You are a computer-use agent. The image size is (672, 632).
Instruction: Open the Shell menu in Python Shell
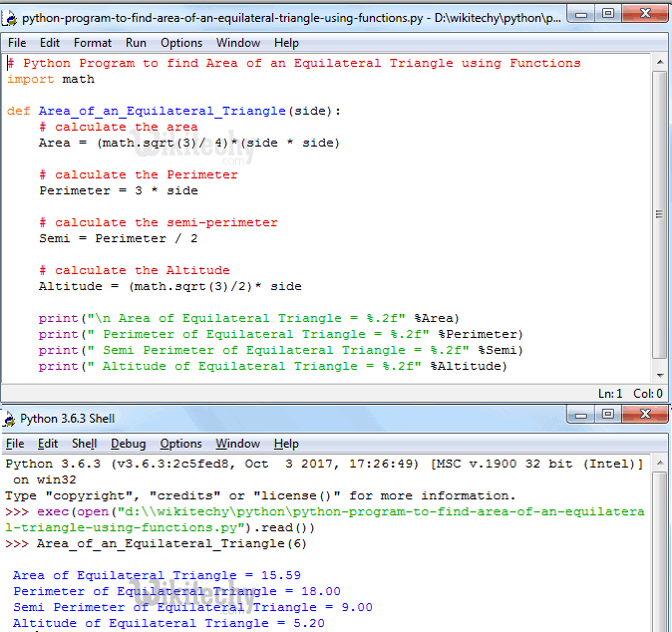click(85, 444)
